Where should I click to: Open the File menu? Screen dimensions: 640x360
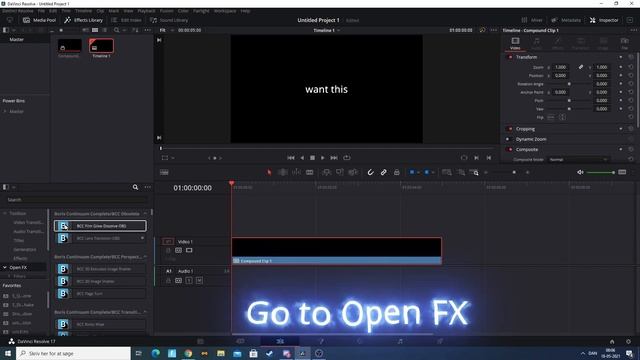pos(41,11)
